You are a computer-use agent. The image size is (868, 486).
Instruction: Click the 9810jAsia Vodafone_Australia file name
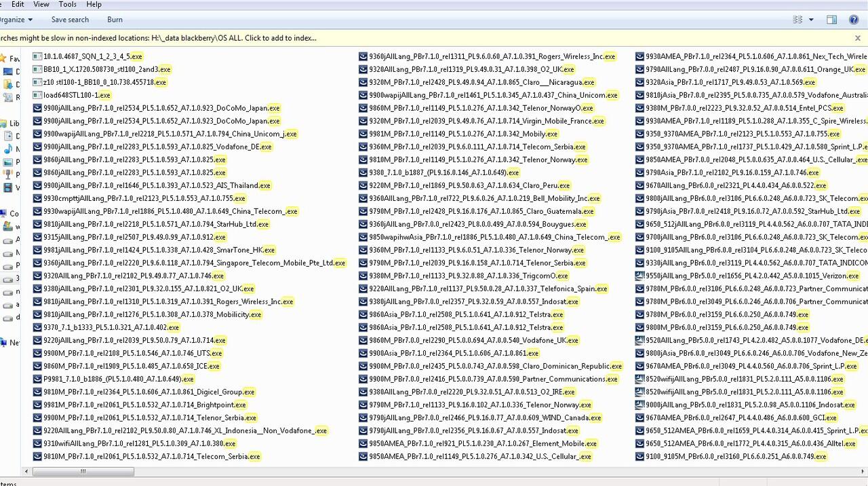click(757, 95)
